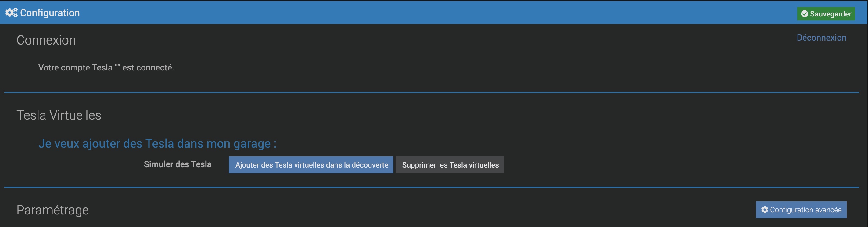
Task: Click the checkmark icon on Sauvegarder
Action: [804, 14]
